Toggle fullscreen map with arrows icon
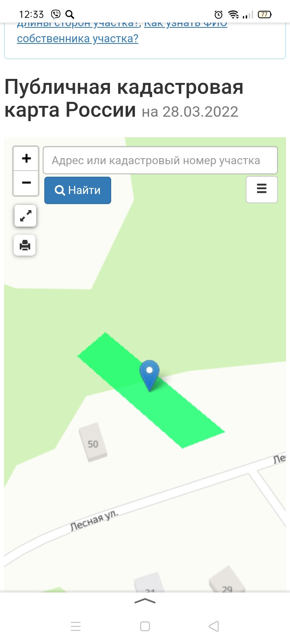The height and width of the screenshot is (644, 290). click(25, 216)
